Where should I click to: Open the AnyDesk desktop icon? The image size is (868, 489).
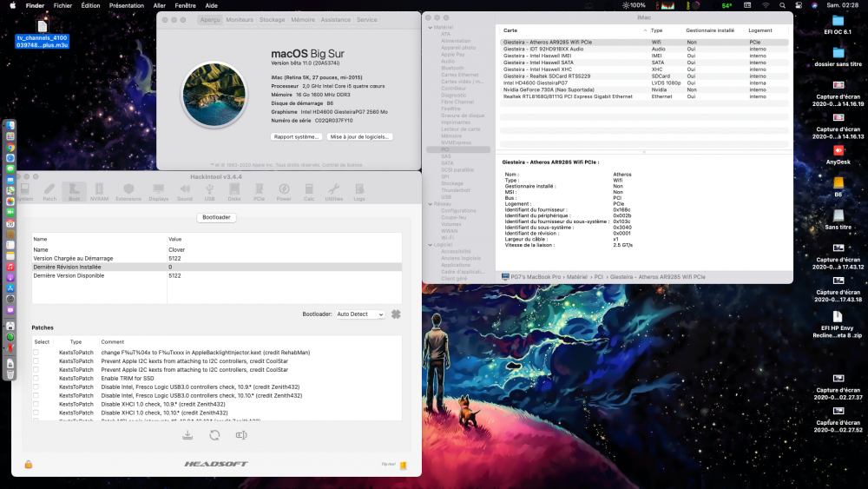tap(838, 150)
